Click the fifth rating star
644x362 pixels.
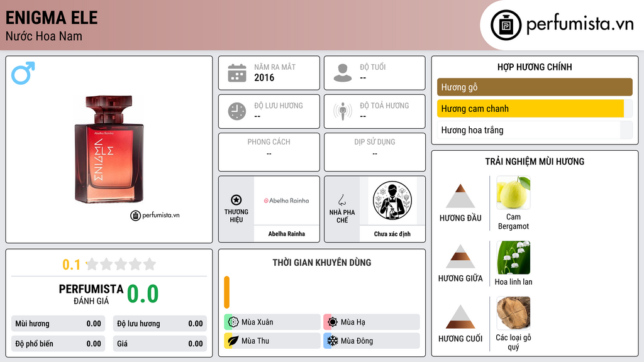tap(150, 264)
